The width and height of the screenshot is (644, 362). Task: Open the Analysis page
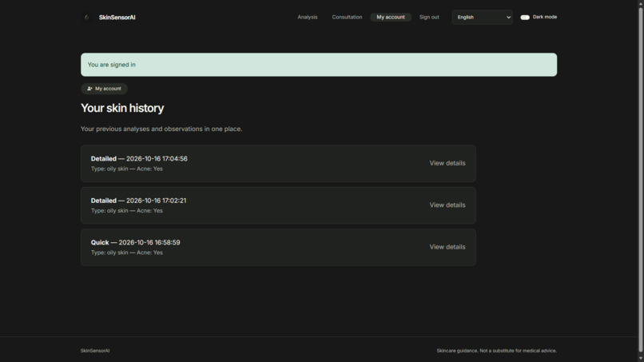pyautogui.click(x=307, y=18)
